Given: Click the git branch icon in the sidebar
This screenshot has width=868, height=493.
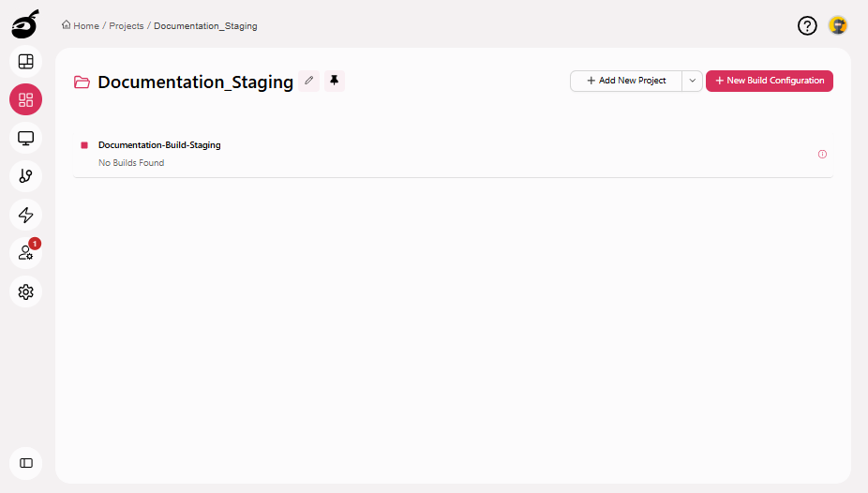Looking at the screenshot, I should (25, 176).
